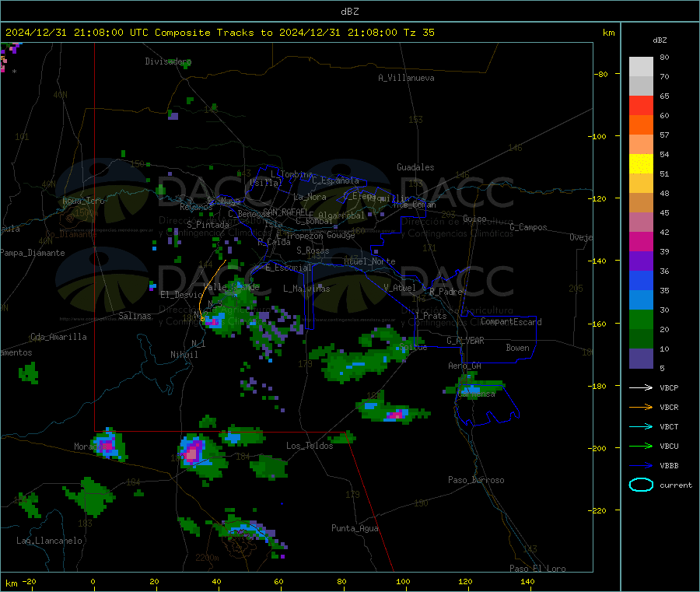Click the yellow 51 dBZ legend swatch

pyautogui.click(x=641, y=164)
